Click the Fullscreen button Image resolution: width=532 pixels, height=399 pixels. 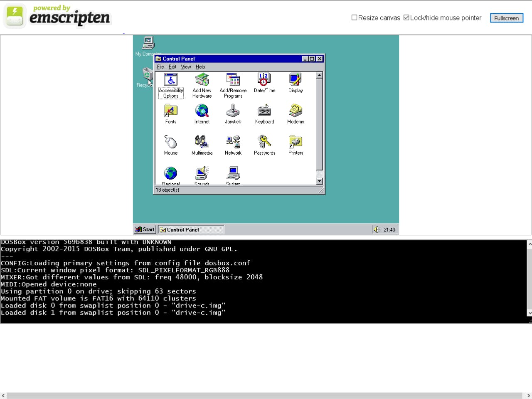[507, 18]
